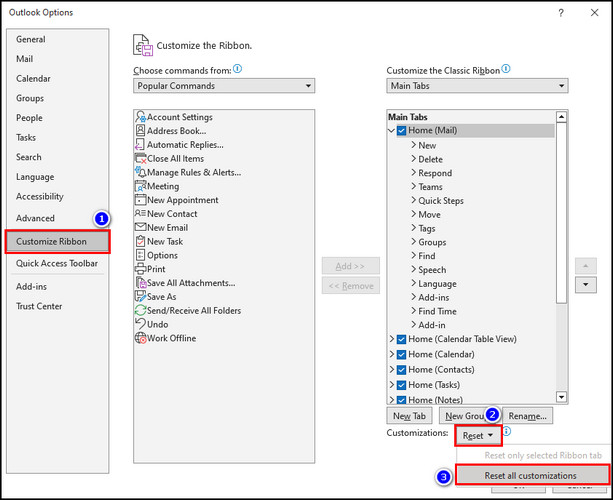The width and height of the screenshot is (613, 500).
Task: Click the Undo command icon
Action: click(x=139, y=324)
